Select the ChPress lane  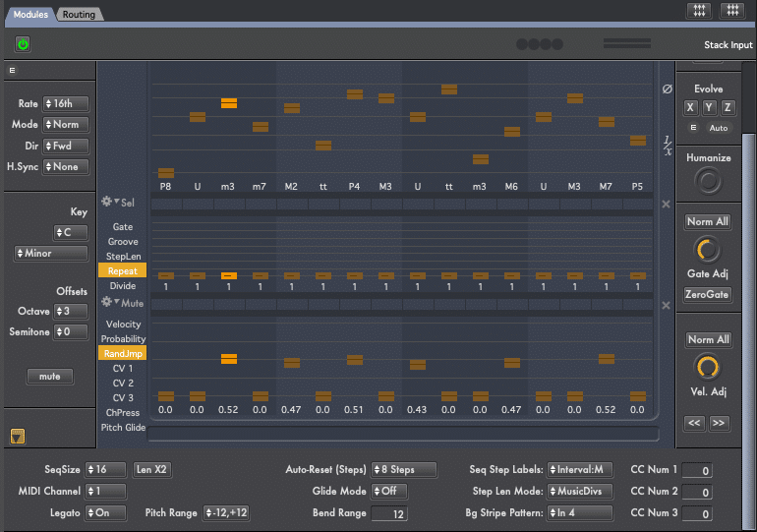click(x=123, y=413)
